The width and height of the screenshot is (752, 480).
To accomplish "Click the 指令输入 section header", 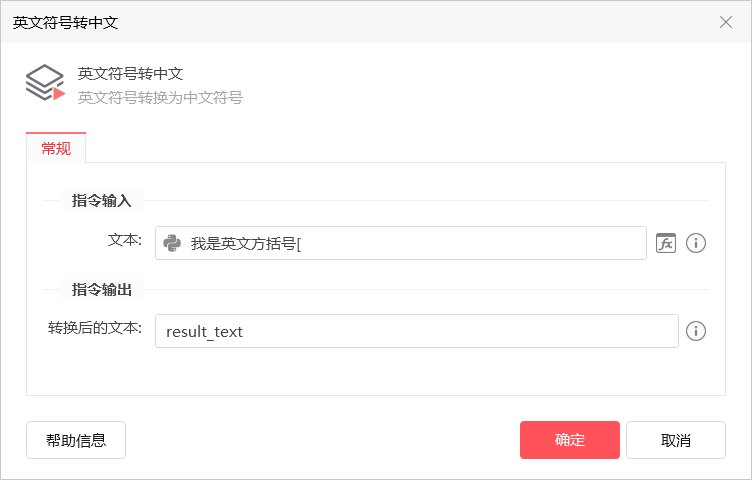I will 102,201.
